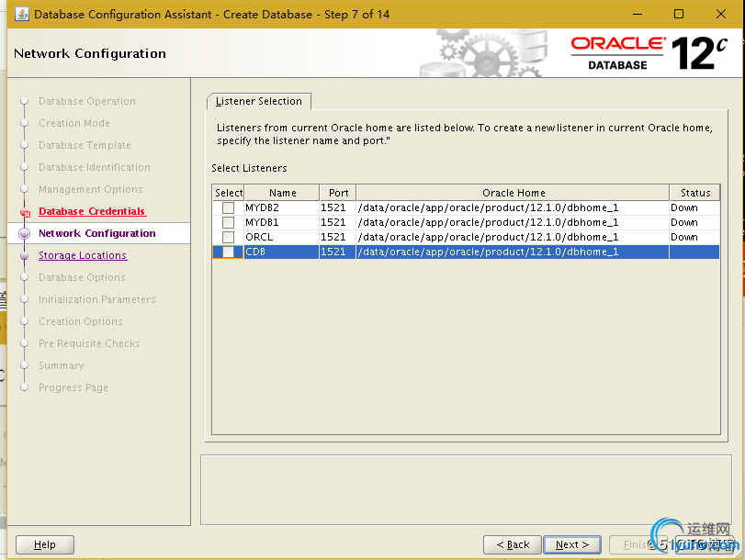Click the Status column header

[x=694, y=193]
